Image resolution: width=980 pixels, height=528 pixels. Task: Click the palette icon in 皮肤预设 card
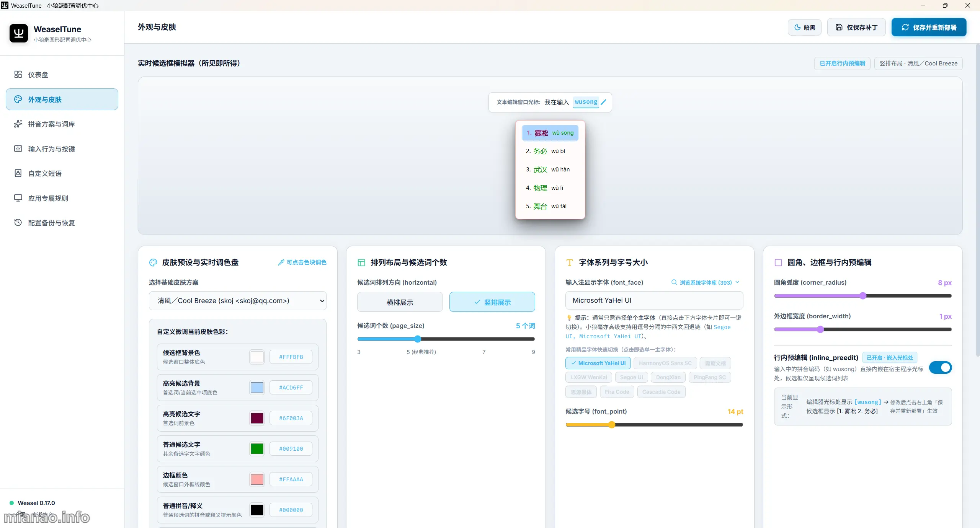click(x=153, y=262)
